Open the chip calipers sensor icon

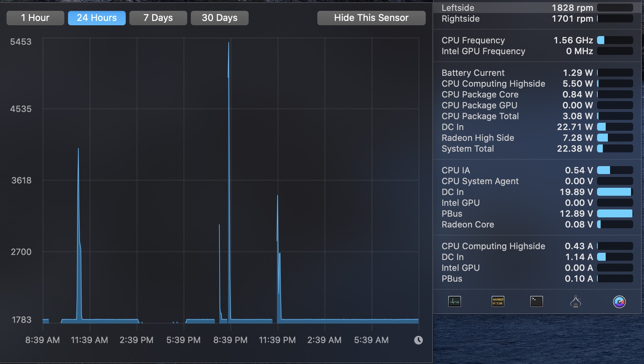tap(575, 302)
